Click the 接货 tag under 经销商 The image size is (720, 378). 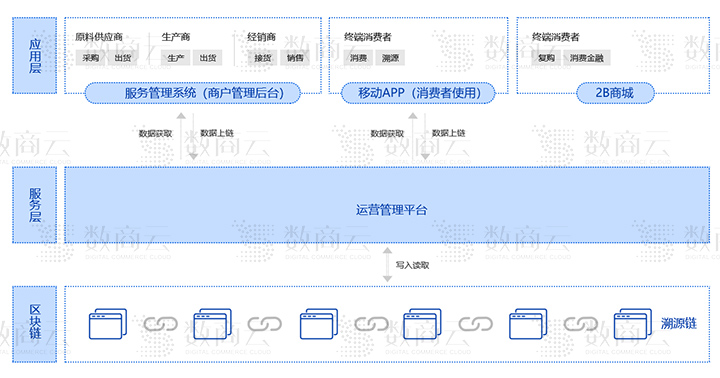pos(263,58)
